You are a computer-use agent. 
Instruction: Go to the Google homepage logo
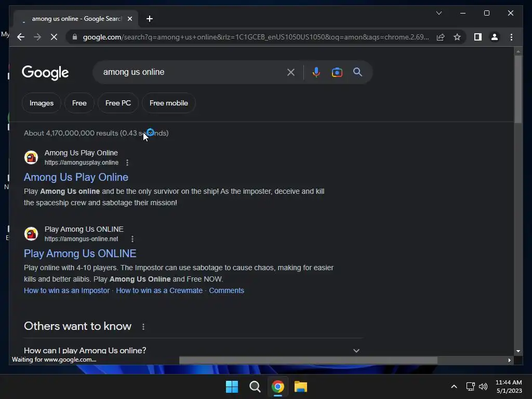pos(45,73)
